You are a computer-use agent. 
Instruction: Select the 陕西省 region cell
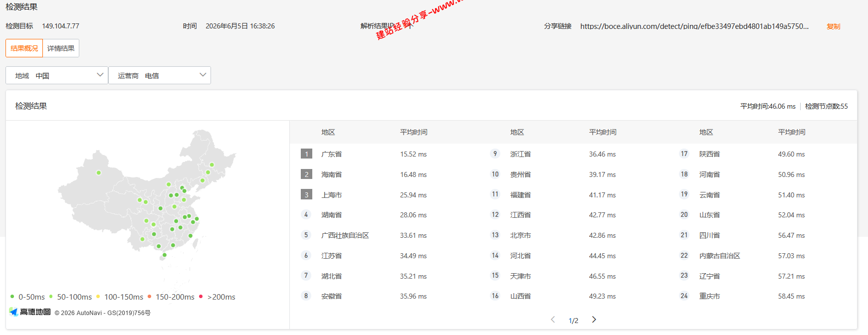(710, 154)
